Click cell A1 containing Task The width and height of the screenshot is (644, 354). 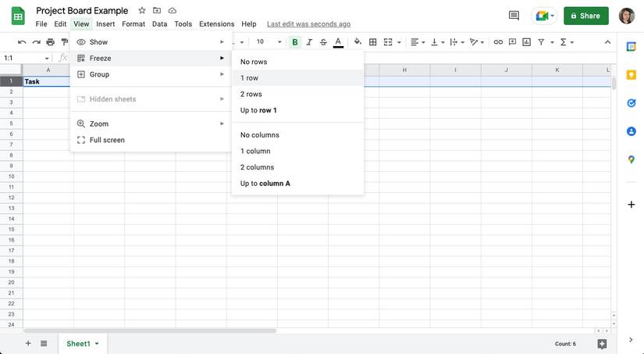pos(46,81)
